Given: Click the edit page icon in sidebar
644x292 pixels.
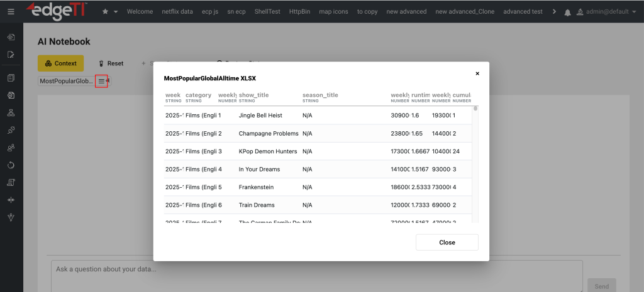Looking at the screenshot, I should tap(11, 55).
